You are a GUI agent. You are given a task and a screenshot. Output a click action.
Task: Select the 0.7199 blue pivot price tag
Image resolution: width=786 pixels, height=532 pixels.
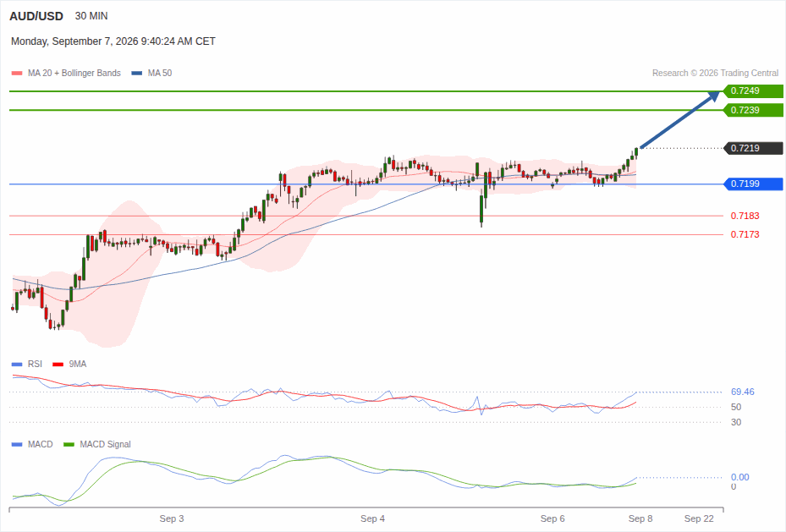753,184
